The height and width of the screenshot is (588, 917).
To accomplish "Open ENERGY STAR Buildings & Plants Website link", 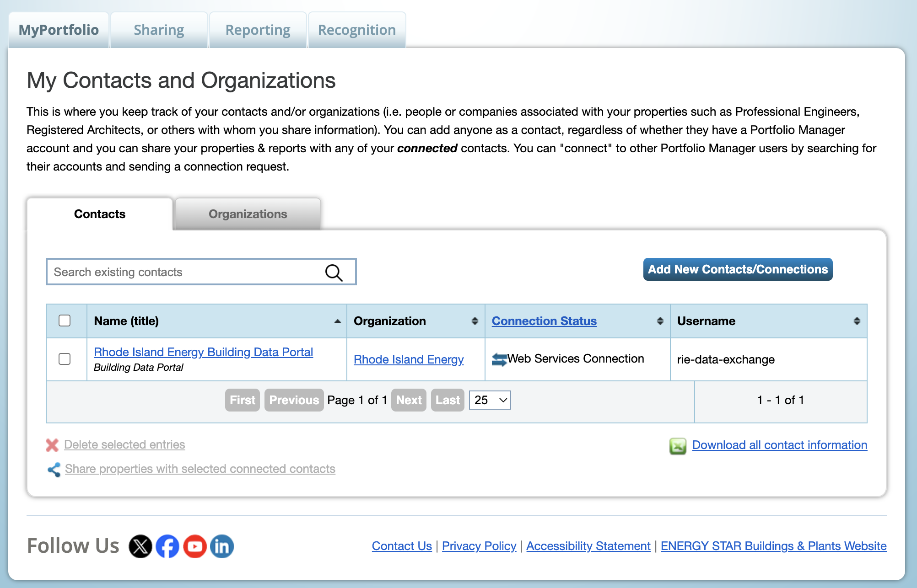I will click(774, 546).
